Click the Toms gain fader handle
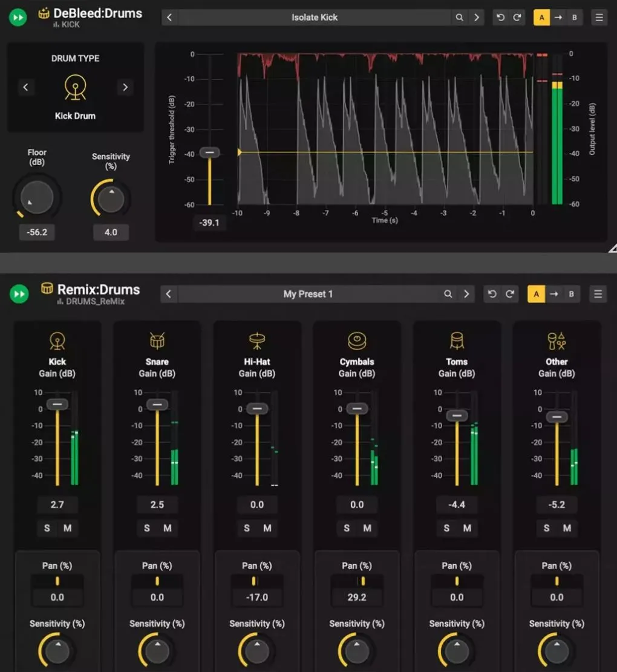This screenshot has height=672, width=617. click(457, 416)
